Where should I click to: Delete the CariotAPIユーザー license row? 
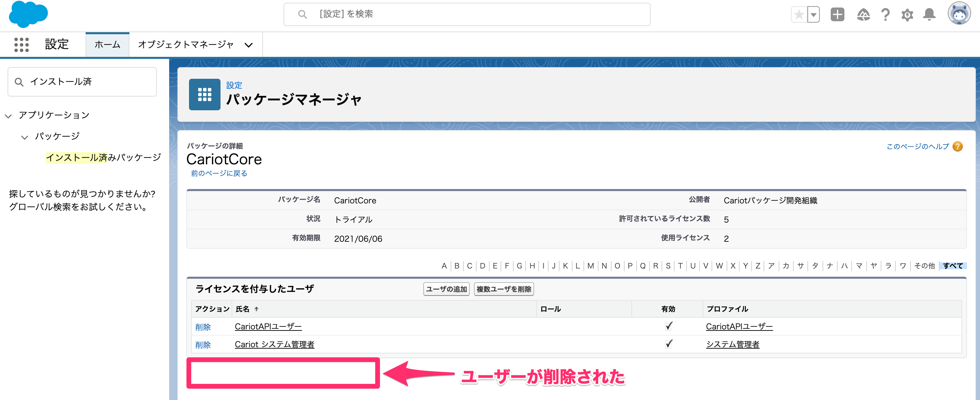203,327
